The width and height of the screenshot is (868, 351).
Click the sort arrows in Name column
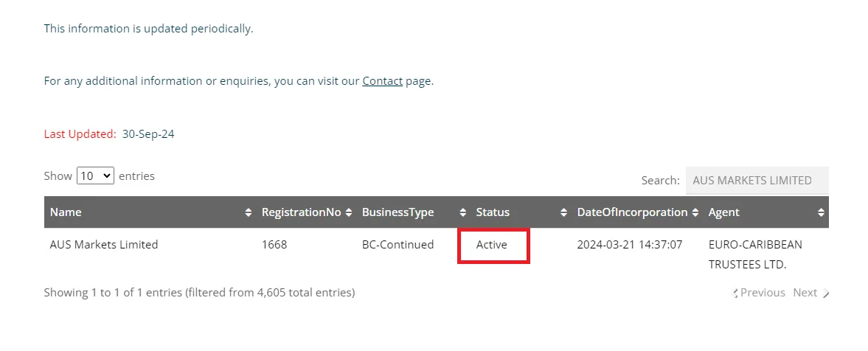248,212
